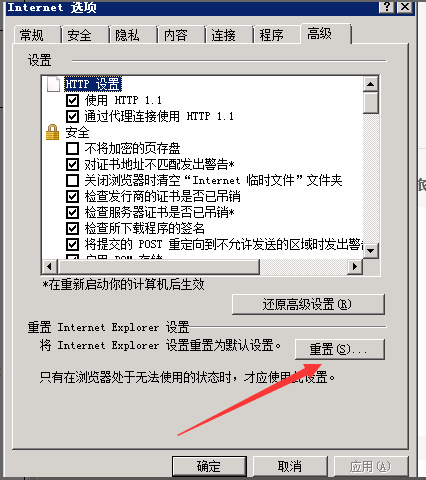Viewport: 426px width, 480px height.
Task: Select the 安全 category heading
Action: tap(77, 132)
